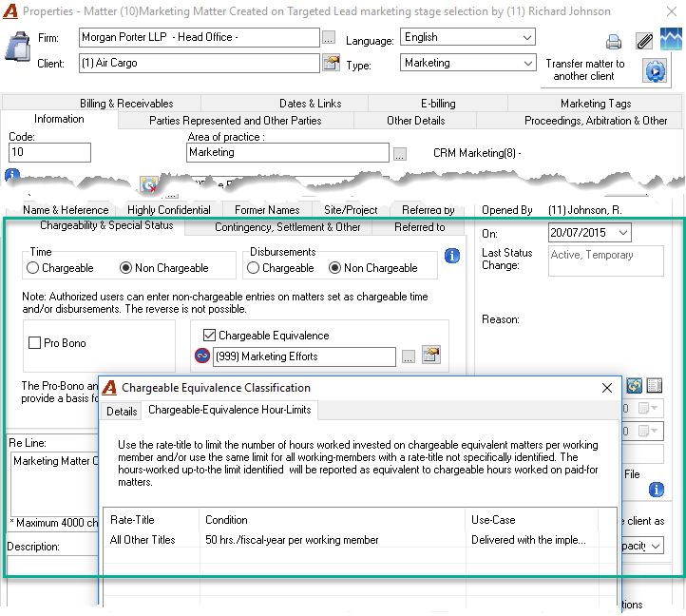This screenshot has height=616, width=686.
Task: Click the Area of practice Marketing field
Action: click(288, 152)
